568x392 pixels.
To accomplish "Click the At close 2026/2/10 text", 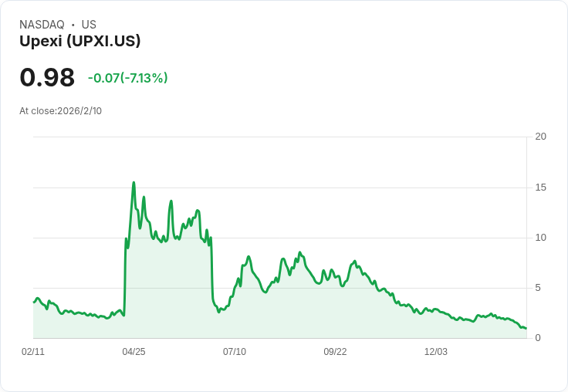I will coord(60,110).
